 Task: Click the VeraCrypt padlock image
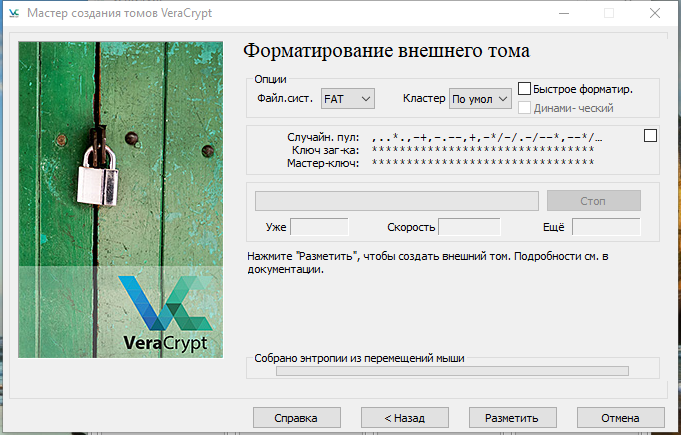(120, 200)
